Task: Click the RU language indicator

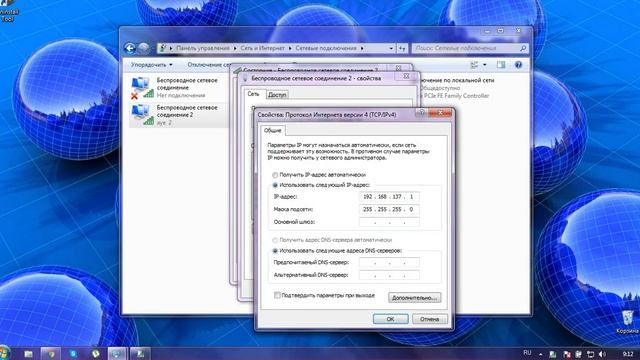Action: pyautogui.click(x=527, y=353)
